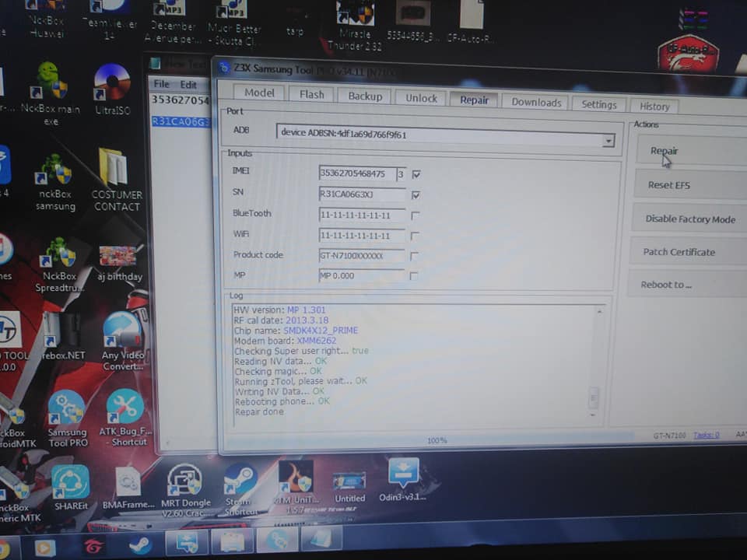
Task: Switch to the Downloads tab
Action: click(536, 103)
